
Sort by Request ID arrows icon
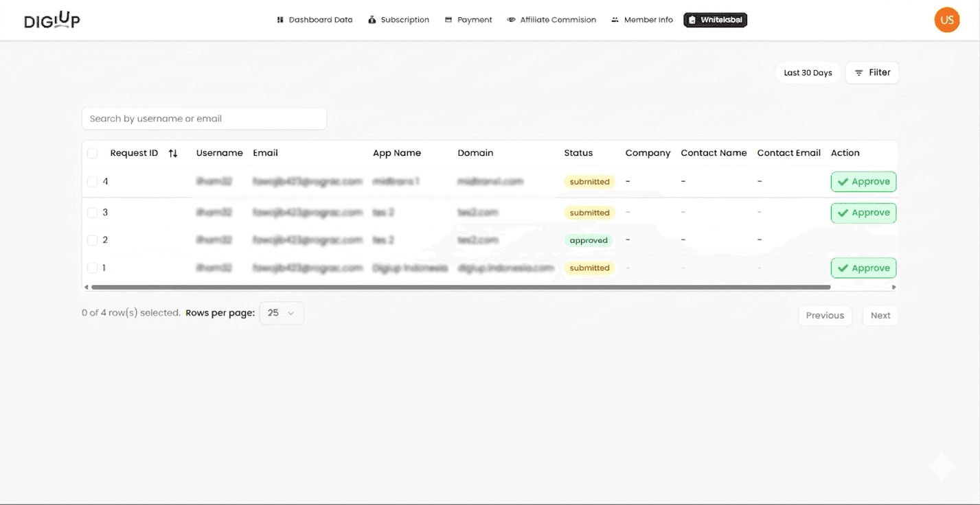coord(173,154)
